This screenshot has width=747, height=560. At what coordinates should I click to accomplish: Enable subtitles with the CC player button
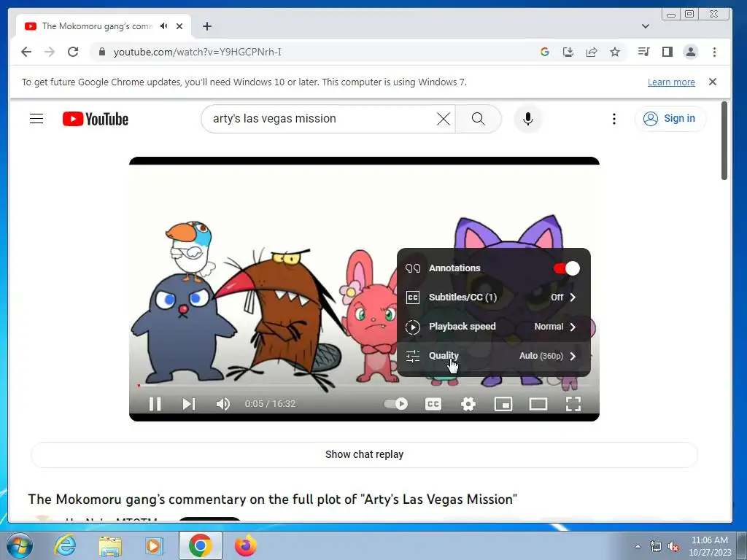point(433,404)
